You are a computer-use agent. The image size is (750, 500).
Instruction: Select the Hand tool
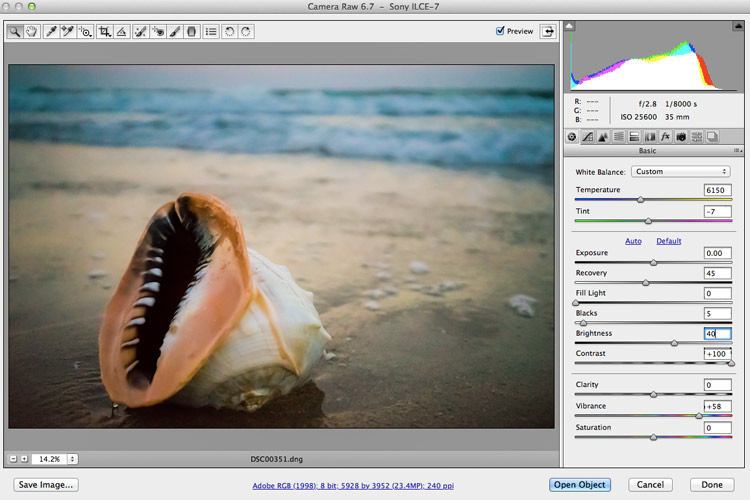point(32,32)
